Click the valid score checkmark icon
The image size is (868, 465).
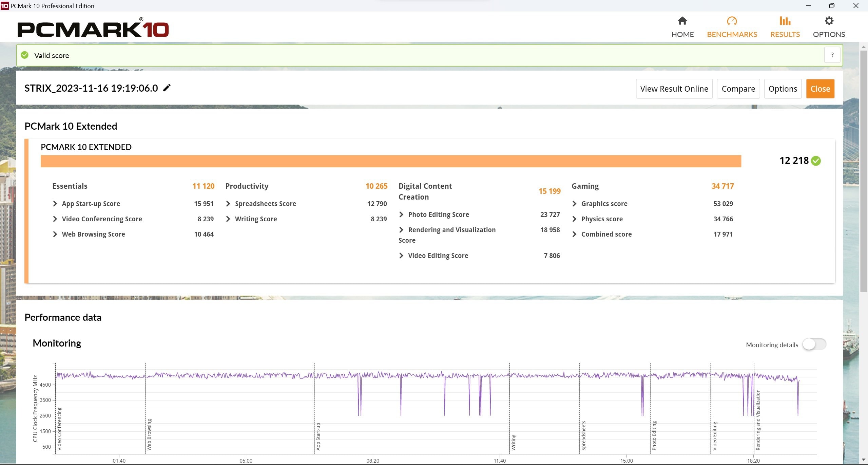pos(25,55)
